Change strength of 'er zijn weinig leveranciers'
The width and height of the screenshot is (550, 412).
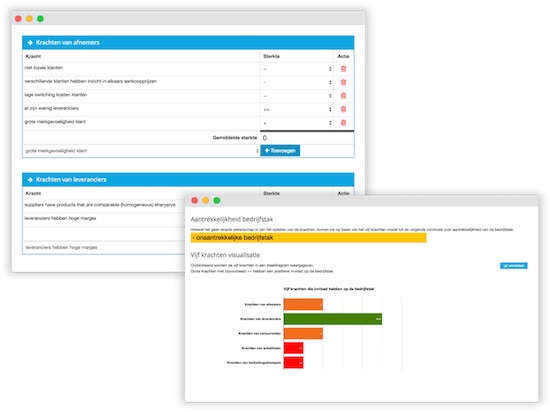pos(297,109)
